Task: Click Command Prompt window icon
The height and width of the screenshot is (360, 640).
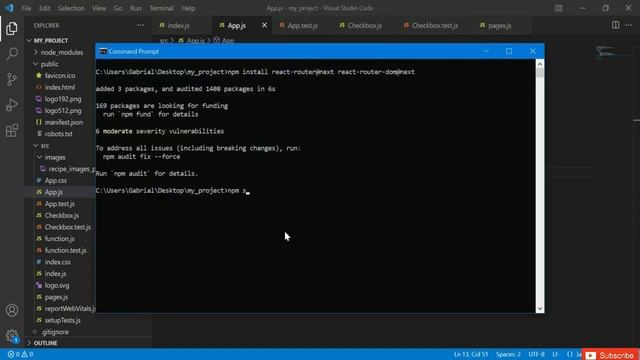Action: click(103, 51)
